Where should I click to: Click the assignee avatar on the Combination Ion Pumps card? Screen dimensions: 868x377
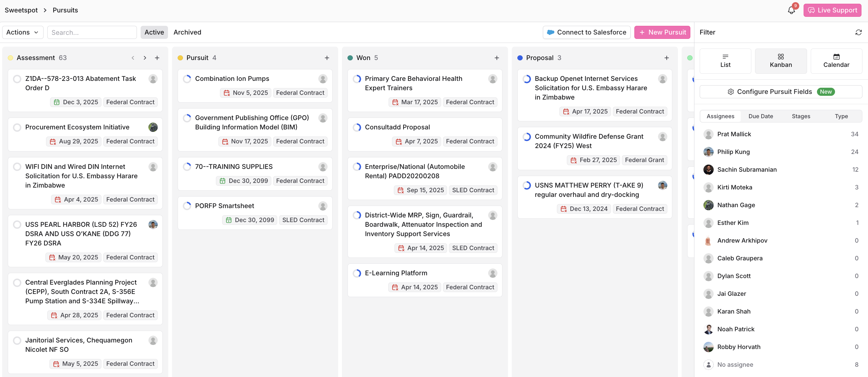[323, 79]
